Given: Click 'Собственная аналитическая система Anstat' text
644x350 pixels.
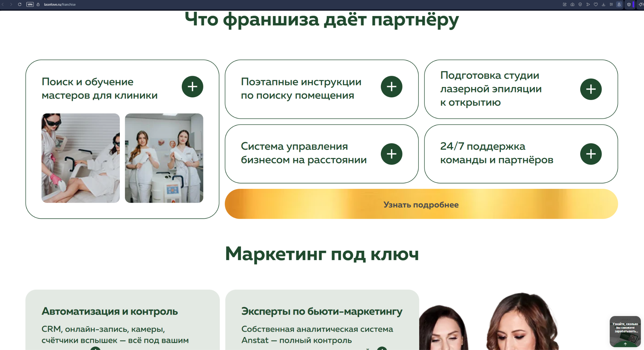Looking at the screenshot, I should click(x=317, y=335).
